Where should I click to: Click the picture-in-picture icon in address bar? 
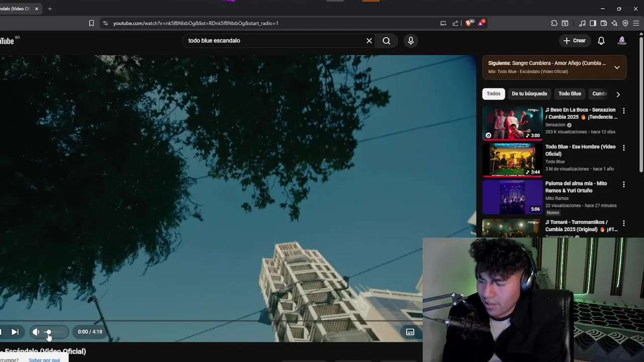coord(443,23)
